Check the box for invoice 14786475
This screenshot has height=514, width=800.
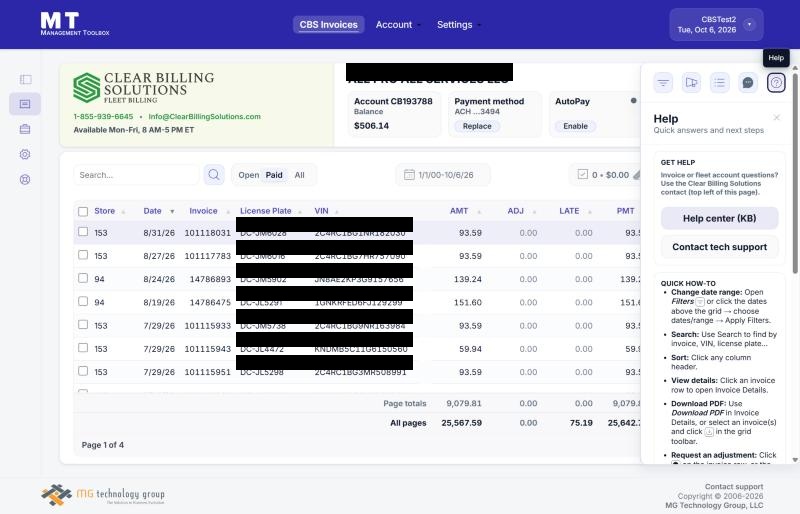[x=83, y=301]
